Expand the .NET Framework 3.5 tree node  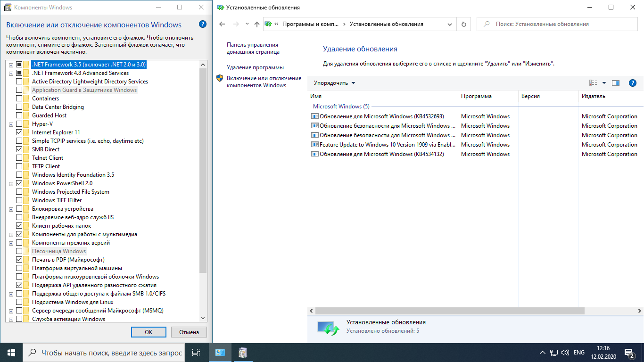click(x=11, y=65)
